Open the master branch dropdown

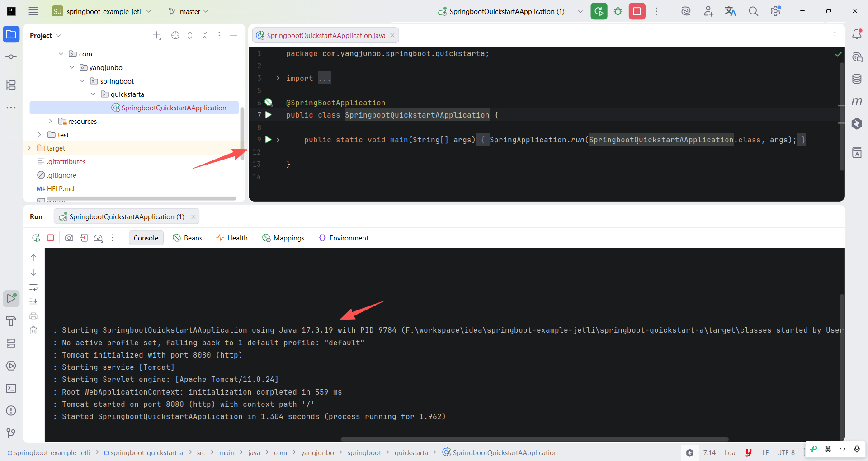coord(188,11)
